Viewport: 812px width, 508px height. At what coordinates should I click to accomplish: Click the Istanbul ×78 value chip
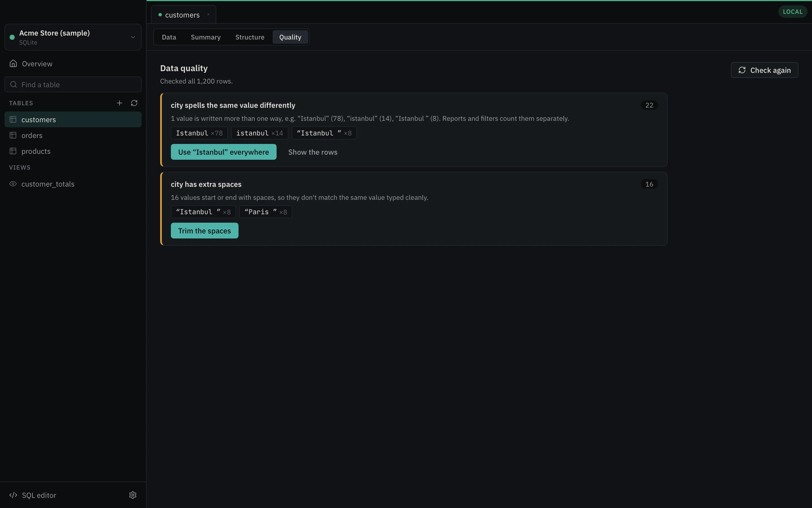(199, 133)
